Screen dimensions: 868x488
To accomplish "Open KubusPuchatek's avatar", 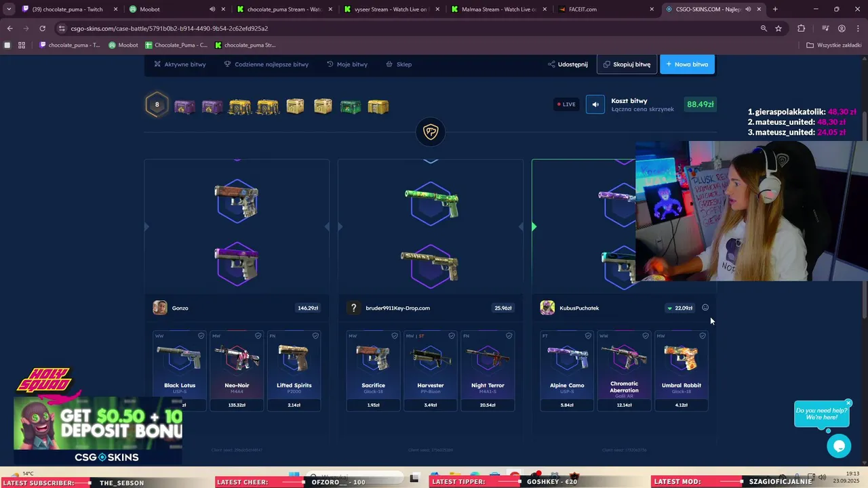I will (547, 308).
